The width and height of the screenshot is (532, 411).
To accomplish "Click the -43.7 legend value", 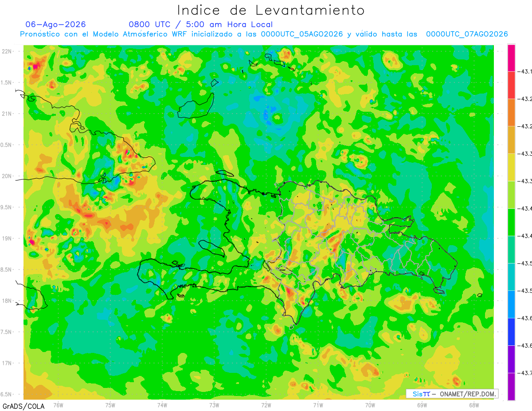I will point(525,373).
